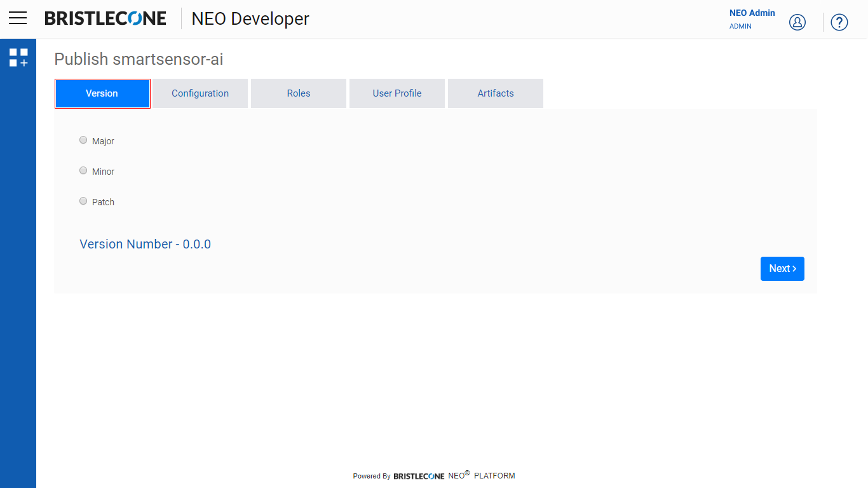Image resolution: width=868 pixels, height=488 pixels.
Task: Click the NEO Developer title text
Action: 250,19
